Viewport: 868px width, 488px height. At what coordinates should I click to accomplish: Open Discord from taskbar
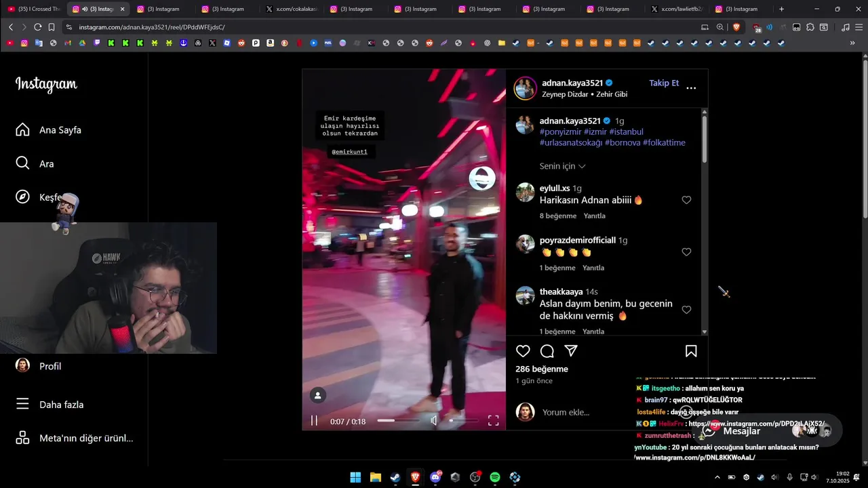click(435, 477)
